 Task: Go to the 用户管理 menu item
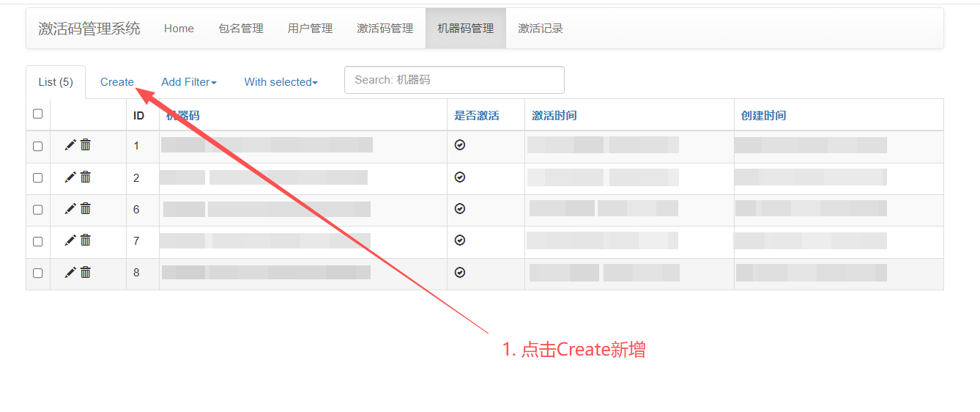pyautogui.click(x=310, y=29)
